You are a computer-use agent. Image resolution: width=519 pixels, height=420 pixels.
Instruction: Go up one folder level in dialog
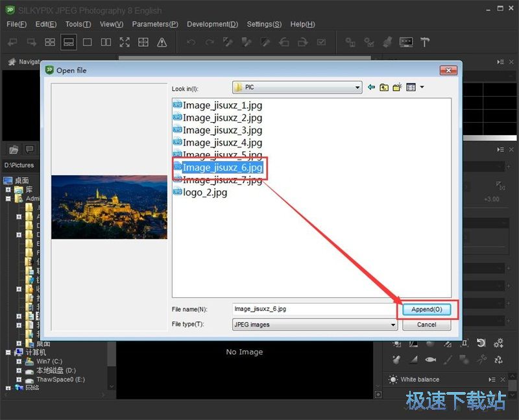click(x=384, y=88)
